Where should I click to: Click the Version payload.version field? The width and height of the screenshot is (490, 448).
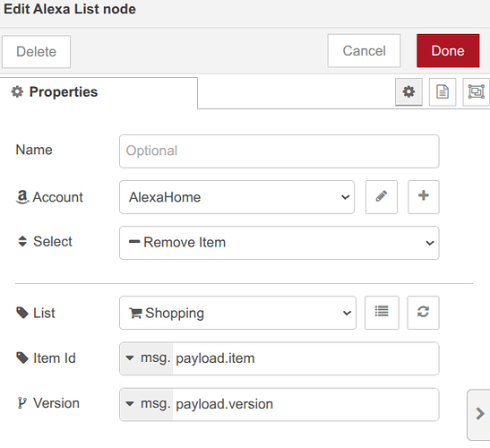(x=305, y=404)
